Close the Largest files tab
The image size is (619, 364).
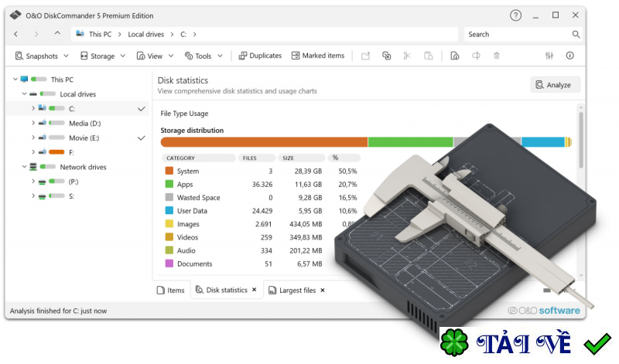[x=323, y=291]
